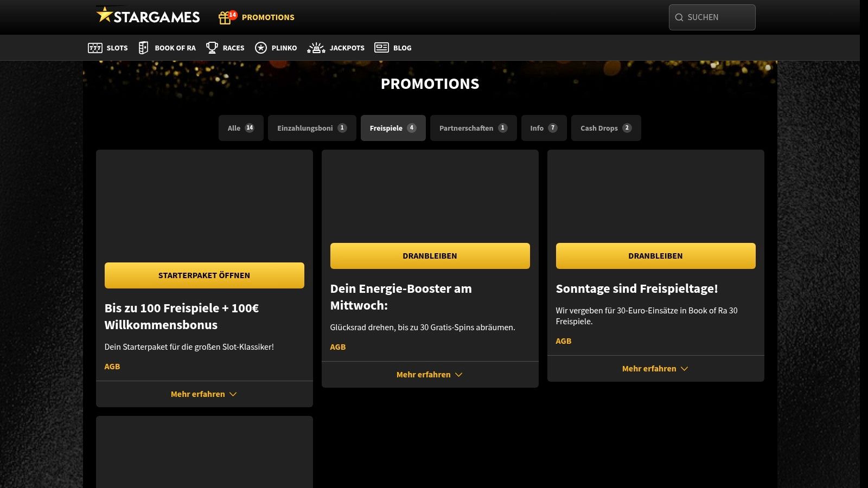Expand Mehr erfahren on the Willkommensbonus card
Screen dimensions: 868x488
(205, 394)
